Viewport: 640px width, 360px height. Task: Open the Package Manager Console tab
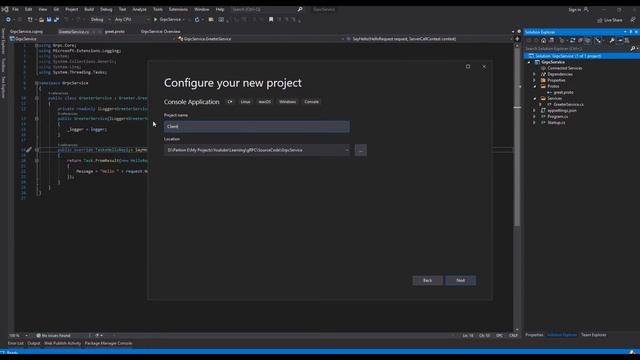click(108, 343)
